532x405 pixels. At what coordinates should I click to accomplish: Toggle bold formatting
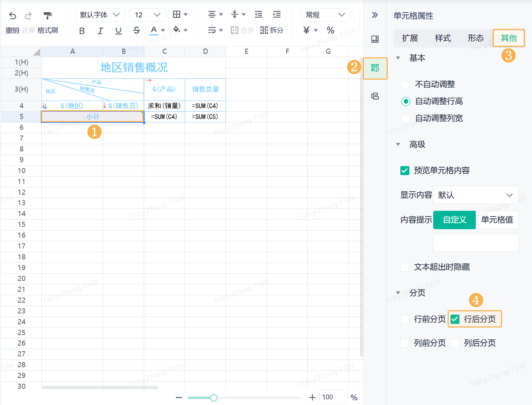82,31
